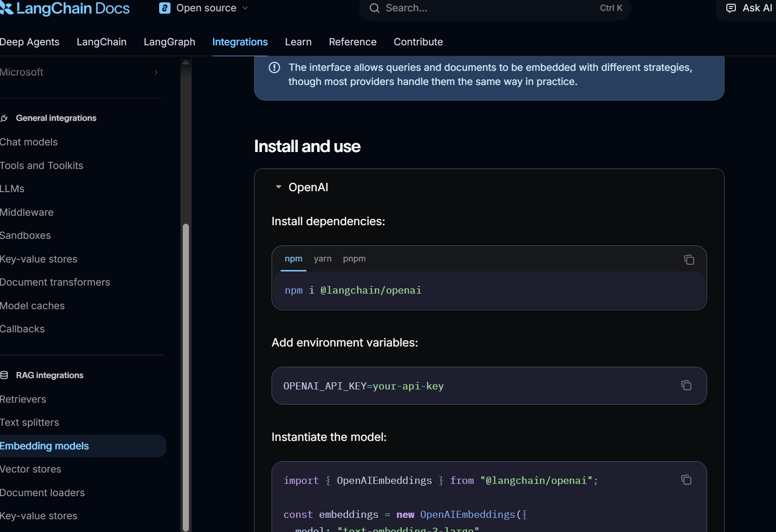Open the Open source dropdown

click(204, 8)
